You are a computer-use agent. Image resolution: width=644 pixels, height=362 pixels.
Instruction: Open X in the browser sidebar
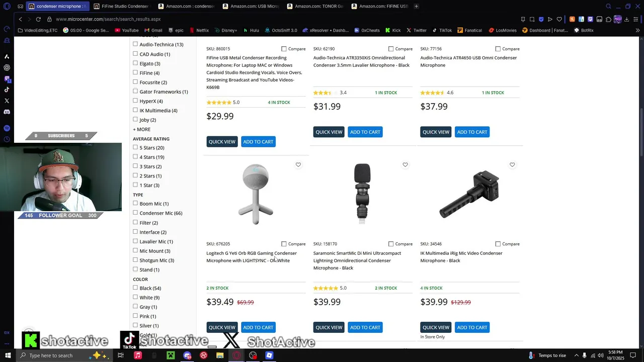tap(7, 101)
